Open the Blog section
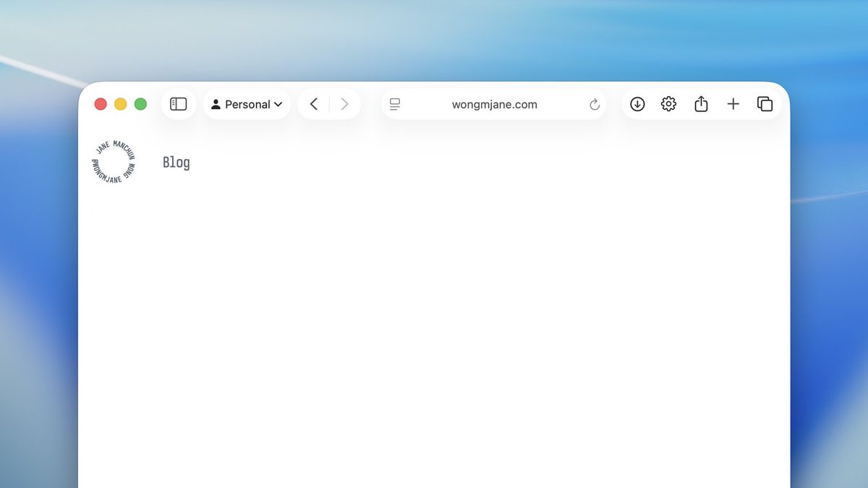Image resolution: width=868 pixels, height=488 pixels. pos(176,162)
